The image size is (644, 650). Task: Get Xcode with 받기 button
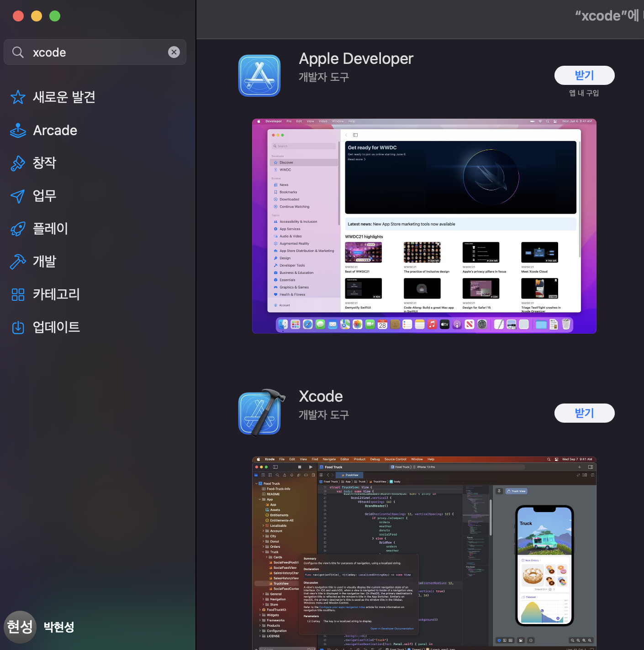point(584,413)
